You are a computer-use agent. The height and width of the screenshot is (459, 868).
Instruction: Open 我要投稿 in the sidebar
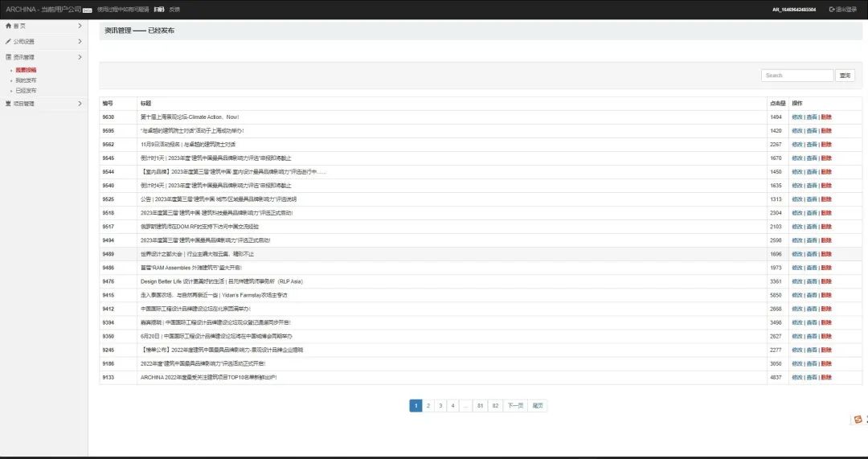pos(26,70)
